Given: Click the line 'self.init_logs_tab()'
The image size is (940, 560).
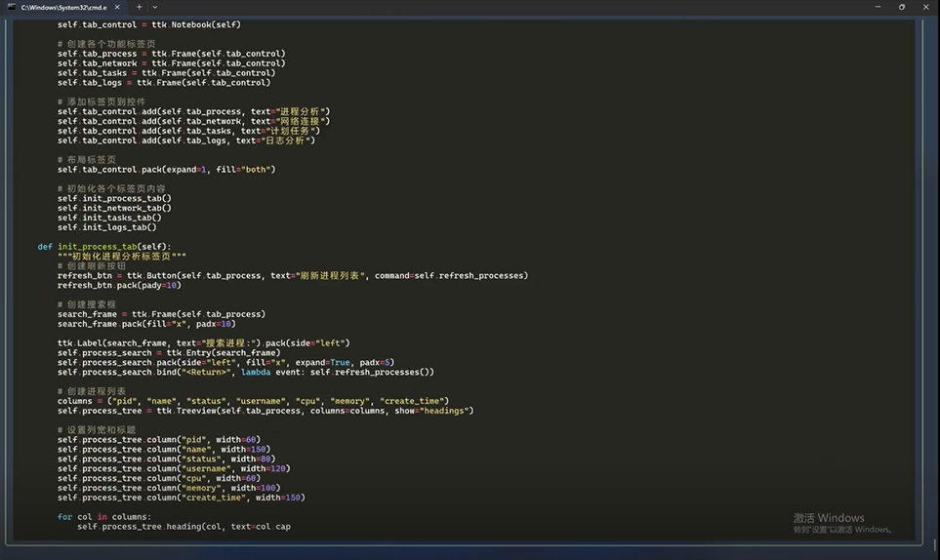Looking at the screenshot, I should 106,227.
